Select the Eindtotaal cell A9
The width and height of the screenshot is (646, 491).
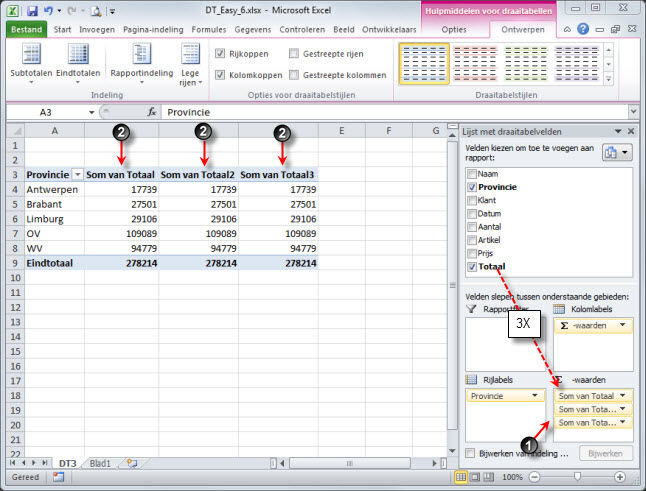coord(54,263)
